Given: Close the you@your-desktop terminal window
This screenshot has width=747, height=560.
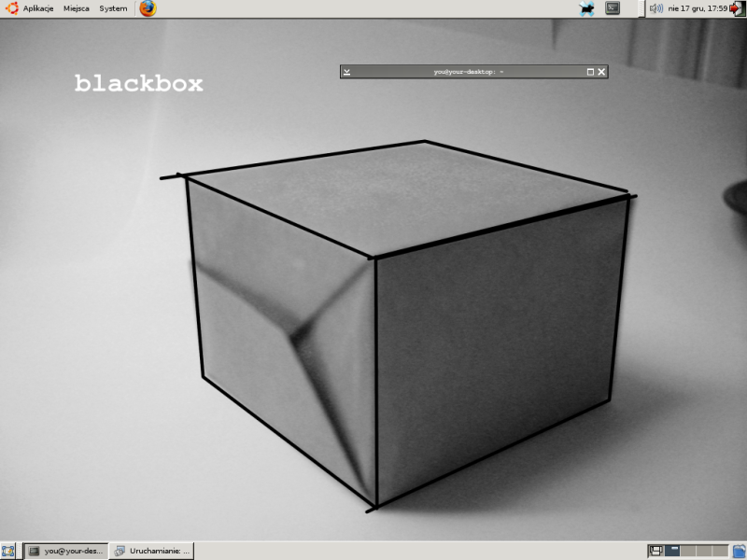Looking at the screenshot, I should [601, 72].
